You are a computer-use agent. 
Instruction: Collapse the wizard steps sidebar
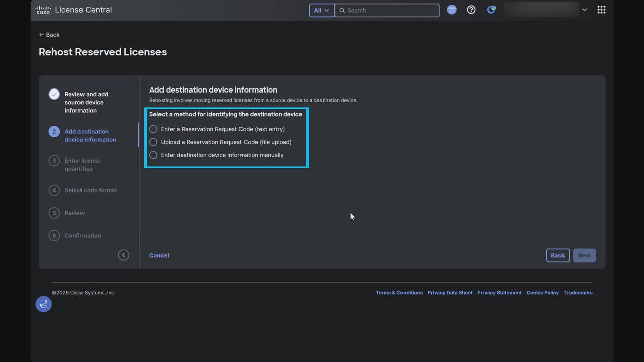coord(123,255)
